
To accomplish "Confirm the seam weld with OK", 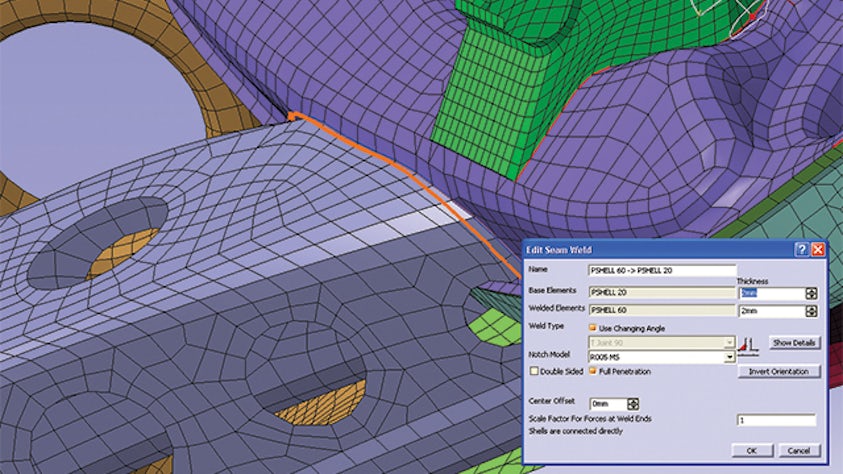I will coord(752,451).
